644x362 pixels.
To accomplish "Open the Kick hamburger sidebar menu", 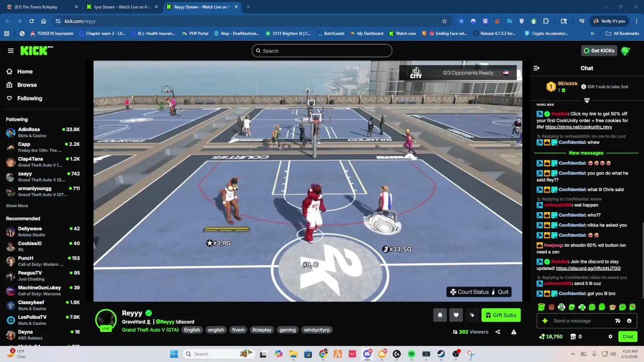I will [11, 51].
